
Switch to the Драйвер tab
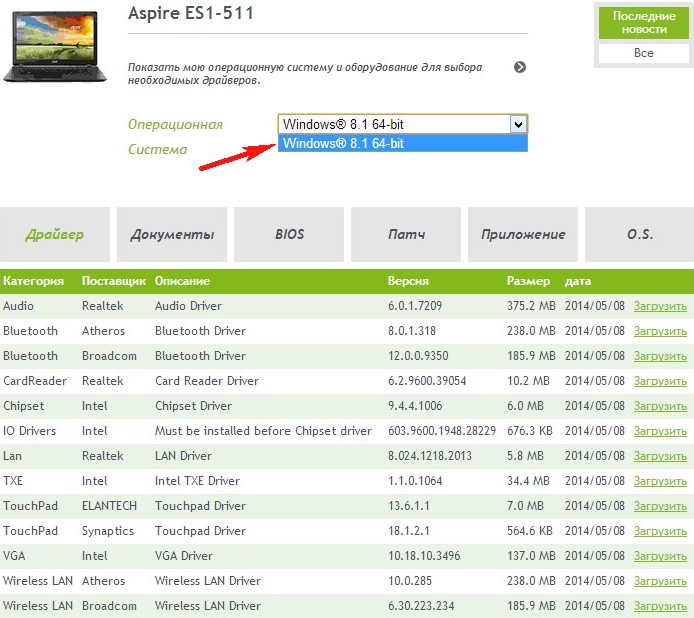[x=54, y=234]
